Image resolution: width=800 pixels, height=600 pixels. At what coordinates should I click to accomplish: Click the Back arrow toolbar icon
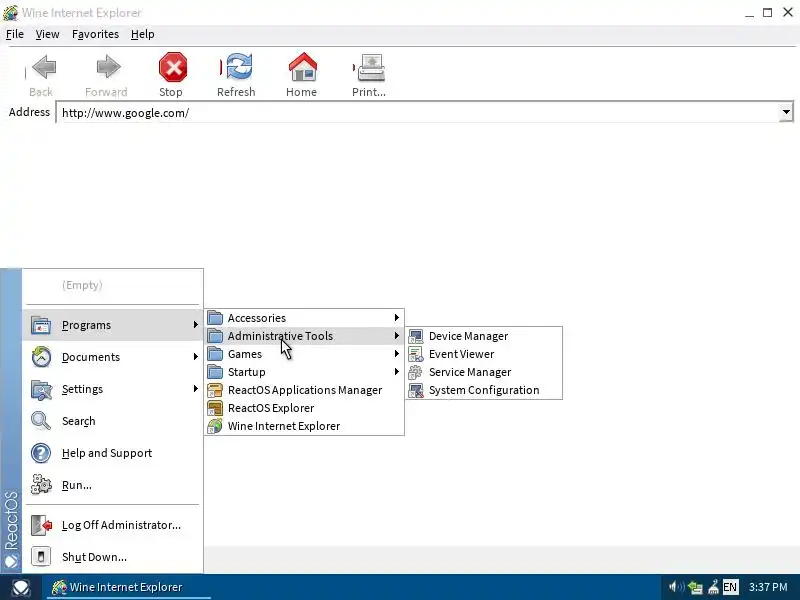point(43,67)
